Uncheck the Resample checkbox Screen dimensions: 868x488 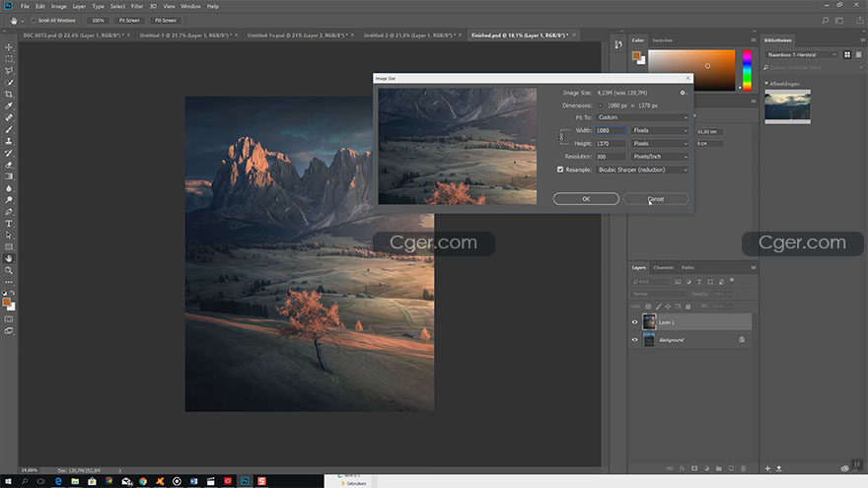560,170
